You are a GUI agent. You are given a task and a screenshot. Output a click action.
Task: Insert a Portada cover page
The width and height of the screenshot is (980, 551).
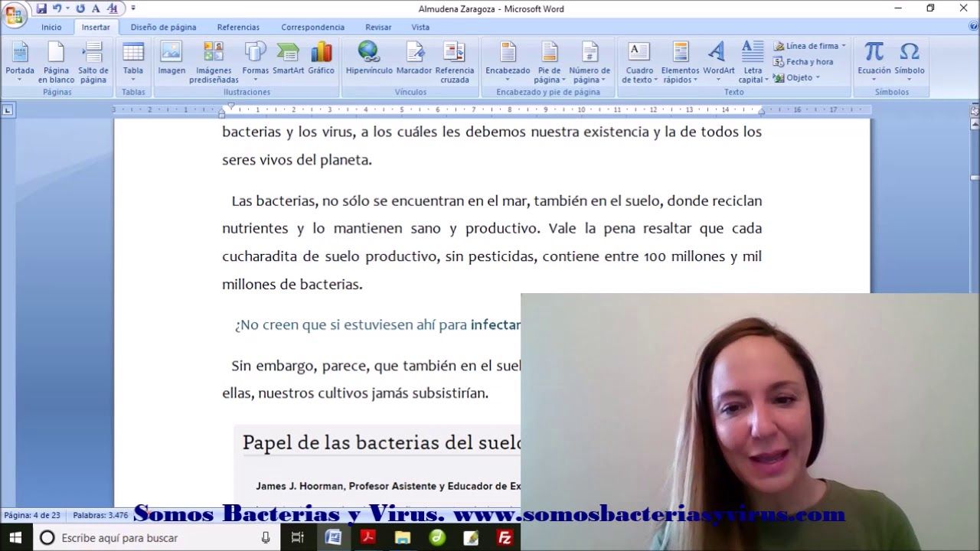point(20,61)
